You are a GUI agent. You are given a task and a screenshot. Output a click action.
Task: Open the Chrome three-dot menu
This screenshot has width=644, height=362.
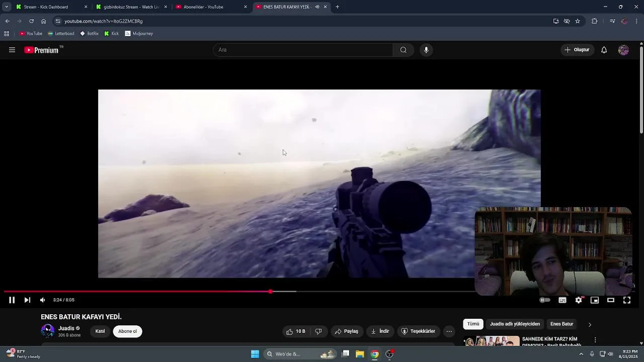tap(637, 21)
